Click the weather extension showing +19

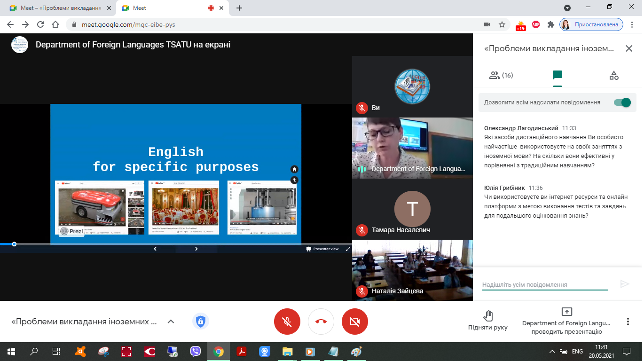[x=521, y=25]
